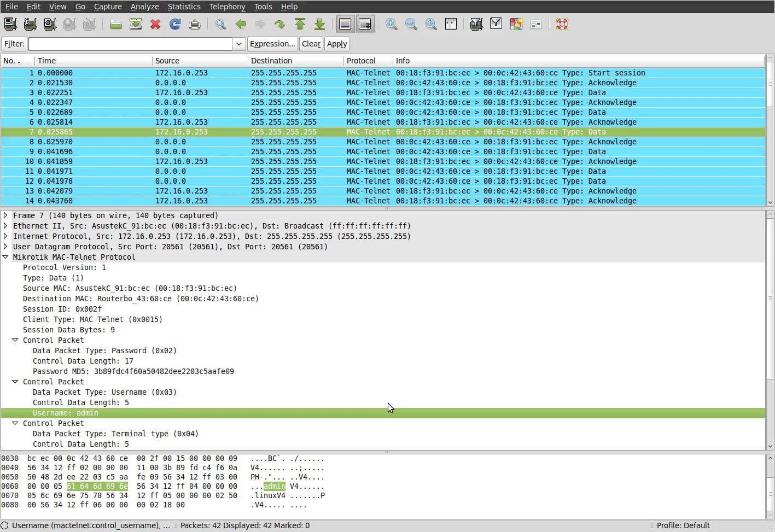Open the View menu

point(57,7)
